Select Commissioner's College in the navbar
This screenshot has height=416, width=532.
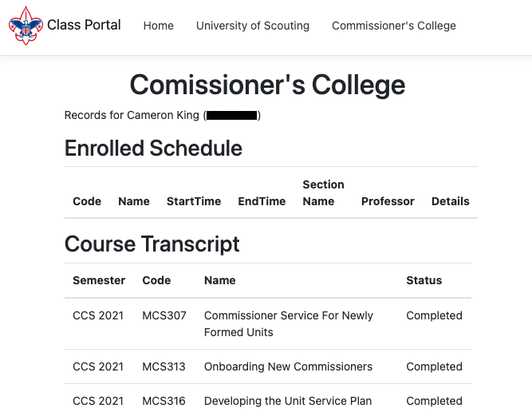click(394, 26)
